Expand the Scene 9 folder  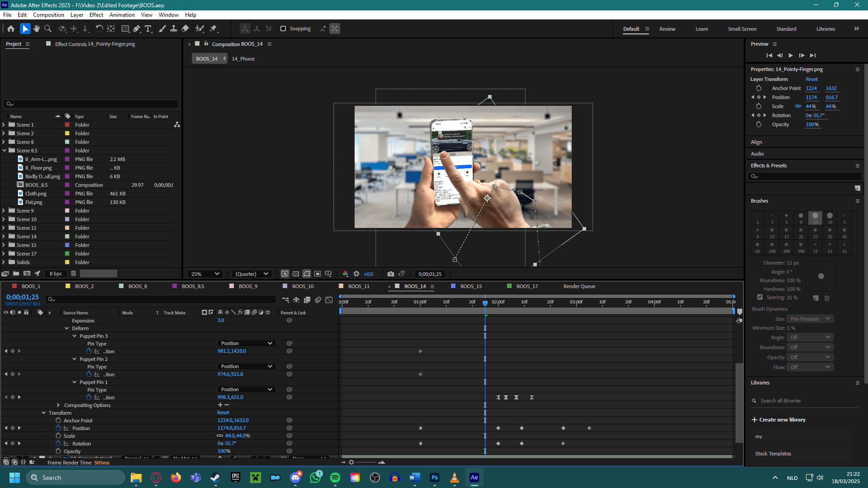(x=4, y=211)
